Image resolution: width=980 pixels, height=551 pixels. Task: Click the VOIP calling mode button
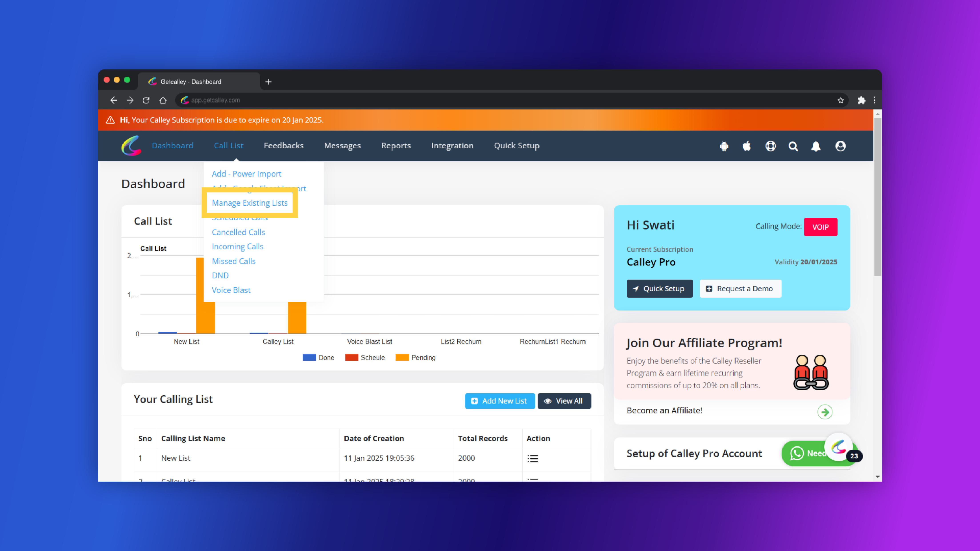pyautogui.click(x=821, y=227)
